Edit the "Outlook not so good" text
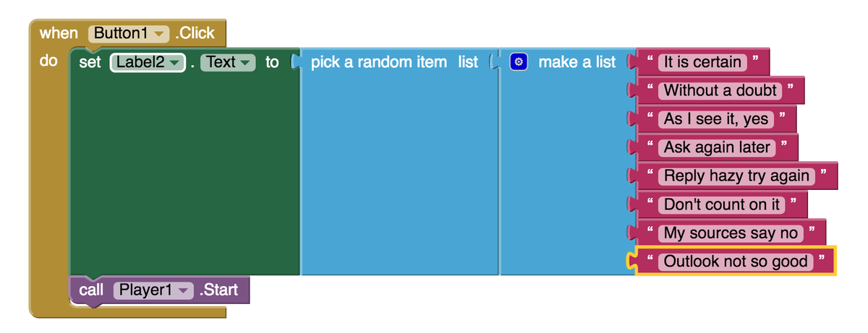Viewport: 868px width, 333px height. [x=736, y=261]
